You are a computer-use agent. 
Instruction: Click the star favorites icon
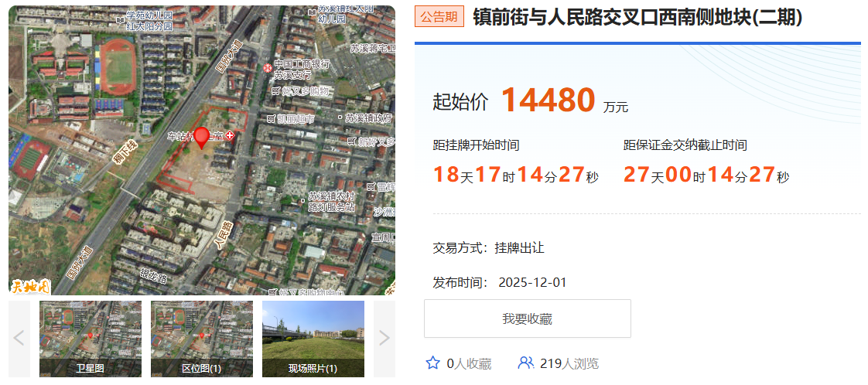click(432, 363)
